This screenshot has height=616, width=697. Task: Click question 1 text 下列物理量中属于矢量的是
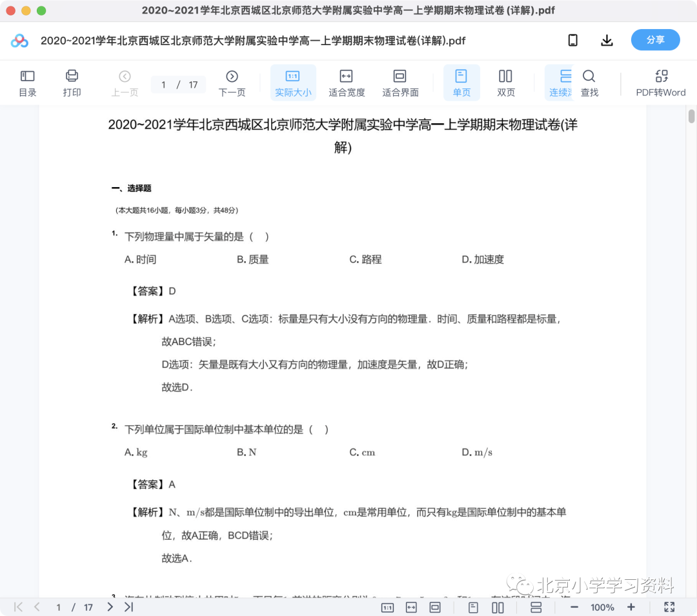click(184, 237)
